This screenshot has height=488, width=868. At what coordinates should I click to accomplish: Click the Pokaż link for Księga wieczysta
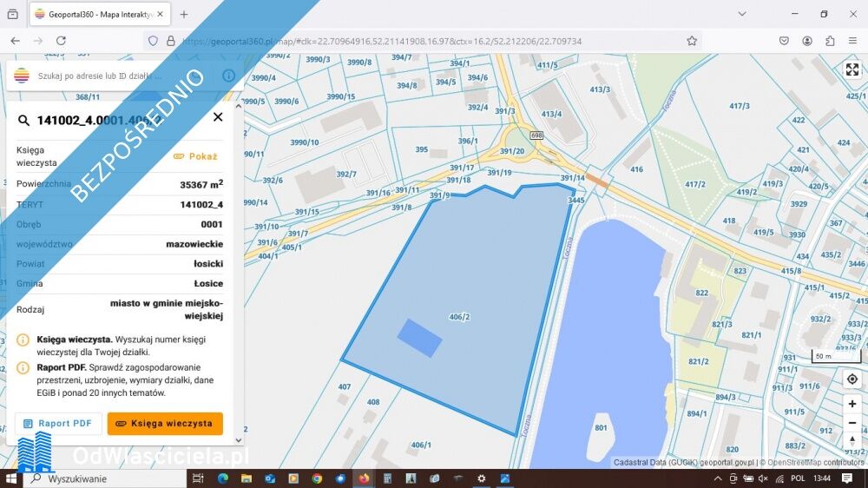tap(195, 156)
